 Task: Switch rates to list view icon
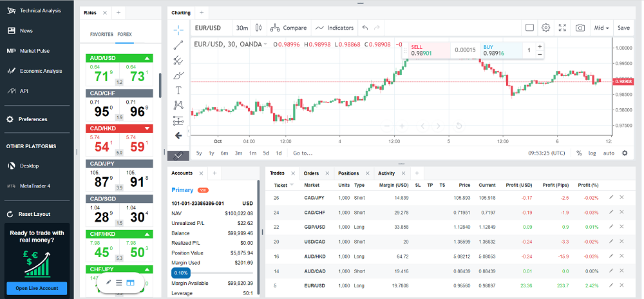(x=119, y=283)
